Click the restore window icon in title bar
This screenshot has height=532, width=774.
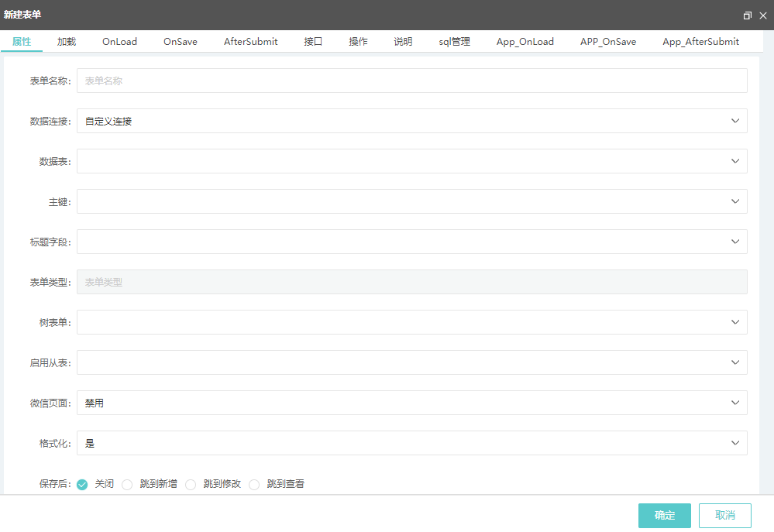(748, 15)
